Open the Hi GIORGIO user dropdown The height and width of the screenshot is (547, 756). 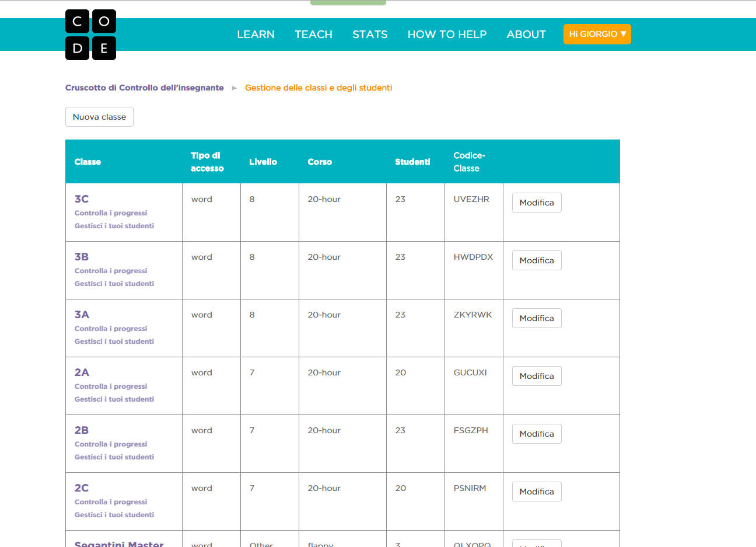(x=597, y=34)
